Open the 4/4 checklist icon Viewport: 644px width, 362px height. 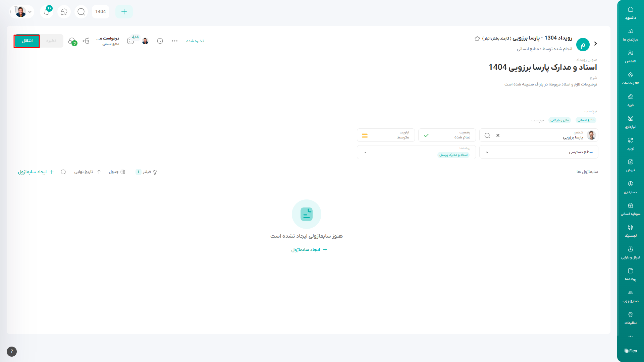point(131,41)
